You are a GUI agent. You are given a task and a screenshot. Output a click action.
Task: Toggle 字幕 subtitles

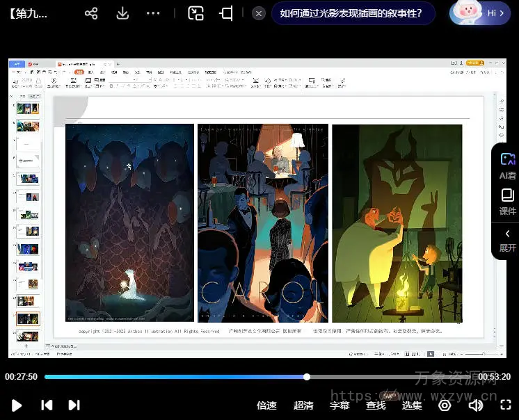[x=340, y=405]
